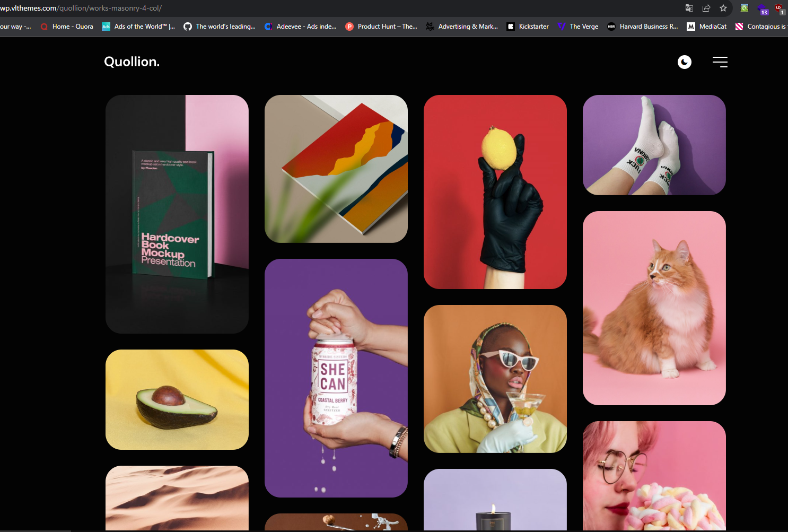Click the red uBlock extension icon

[x=780, y=9]
